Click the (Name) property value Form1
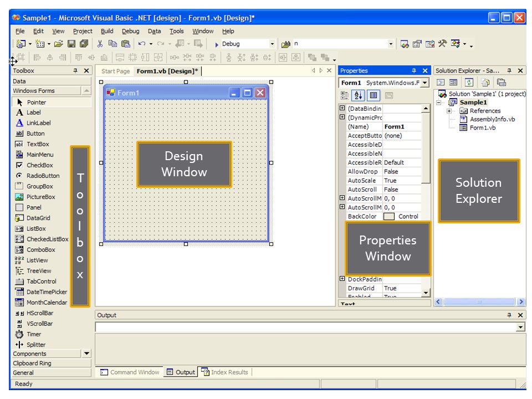This screenshot has height=399, width=532. [x=402, y=126]
